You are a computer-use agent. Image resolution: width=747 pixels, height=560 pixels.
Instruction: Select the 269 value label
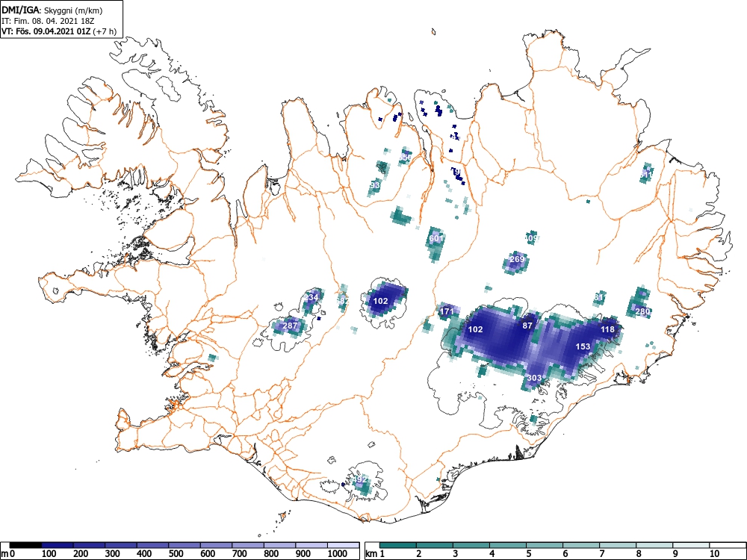point(517,260)
